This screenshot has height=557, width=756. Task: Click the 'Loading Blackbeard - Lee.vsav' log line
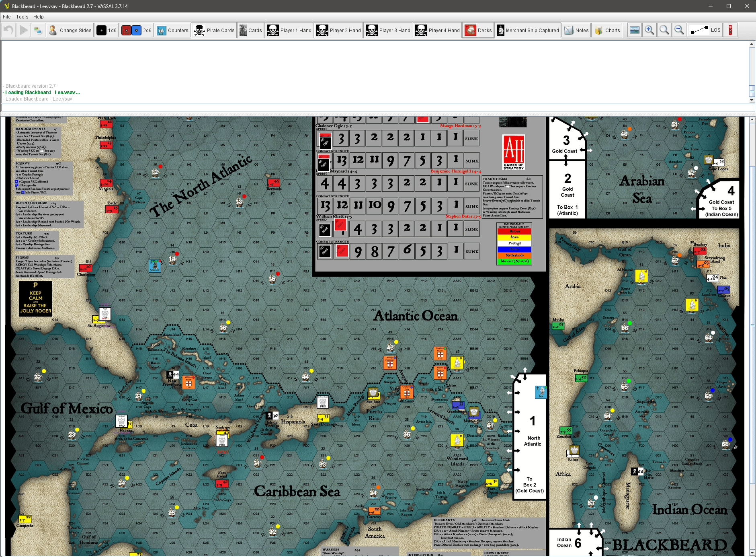tap(42, 92)
